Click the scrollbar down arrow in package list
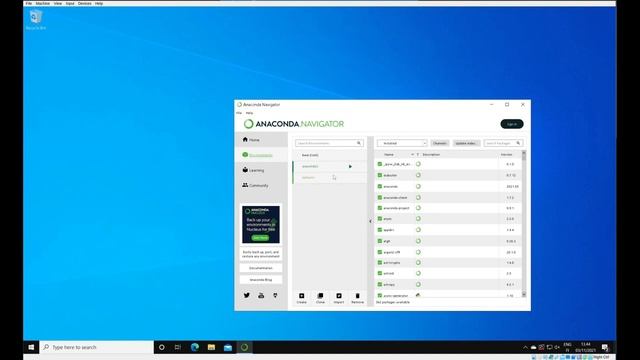Viewport: 640px width, 360px height. [x=524, y=294]
